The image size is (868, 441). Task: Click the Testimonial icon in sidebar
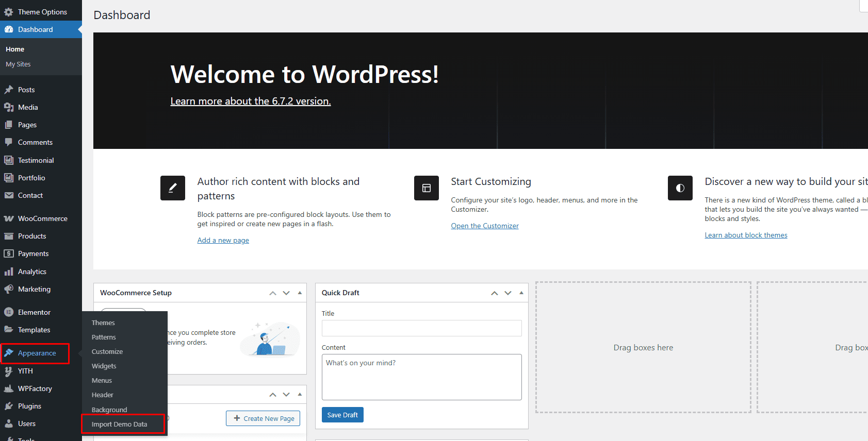point(9,160)
